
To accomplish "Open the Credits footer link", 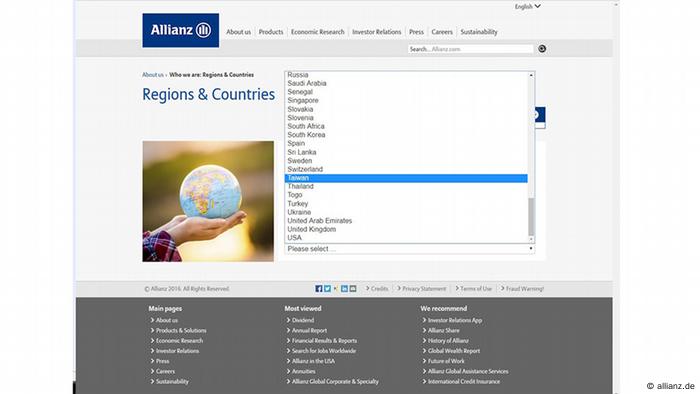I will click(379, 289).
